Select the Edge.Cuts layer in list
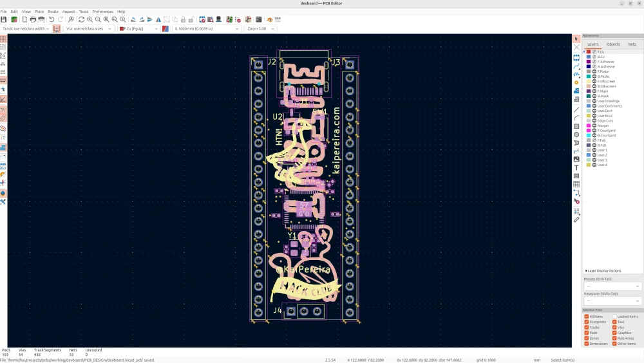 click(605, 120)
